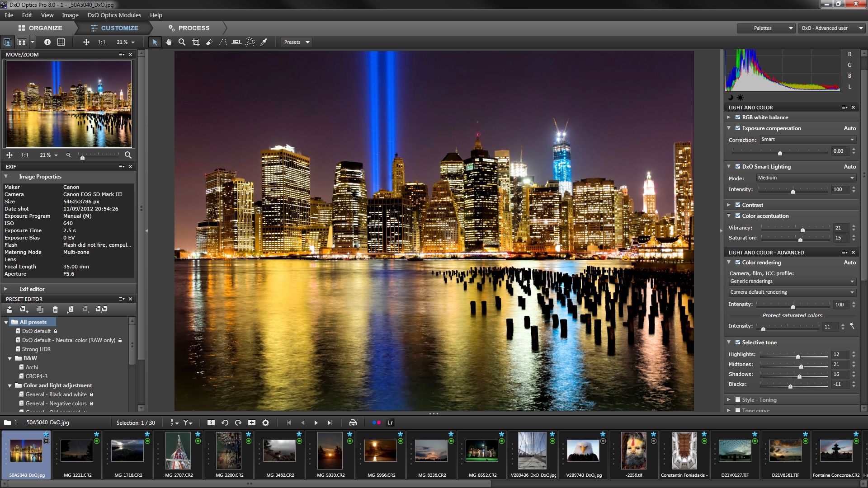Select the Strong HDR preset
Image resolution: width=868 pixels, height=488 pixels.
(x=36, y=349)
